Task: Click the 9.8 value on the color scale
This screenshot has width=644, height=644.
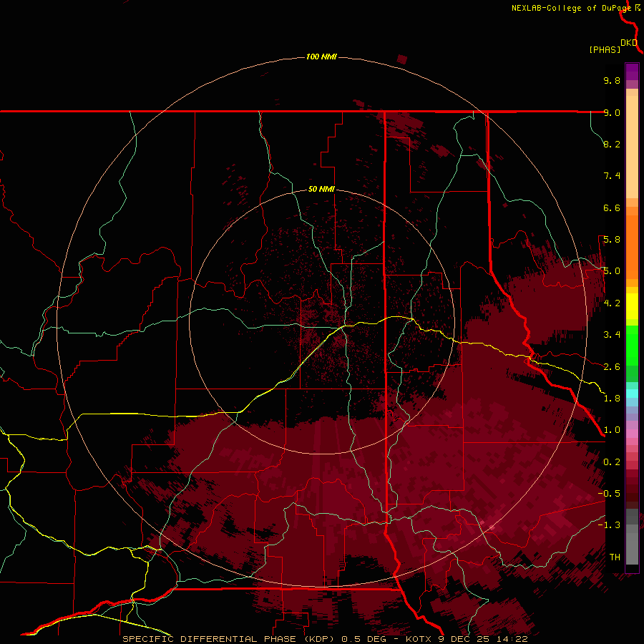Action: (x=612, y=80)
